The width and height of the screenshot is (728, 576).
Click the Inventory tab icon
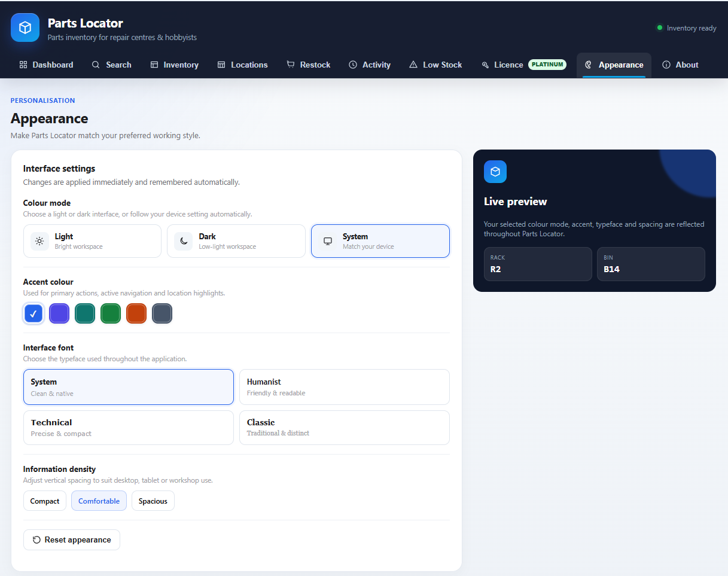(x=154, y=65)
